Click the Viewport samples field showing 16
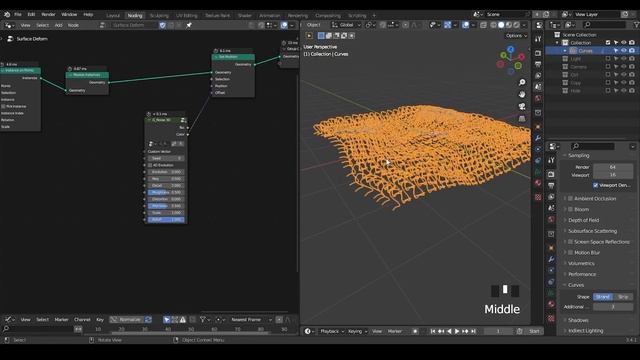The image size is (640, 360). click(x=613, y=175)
